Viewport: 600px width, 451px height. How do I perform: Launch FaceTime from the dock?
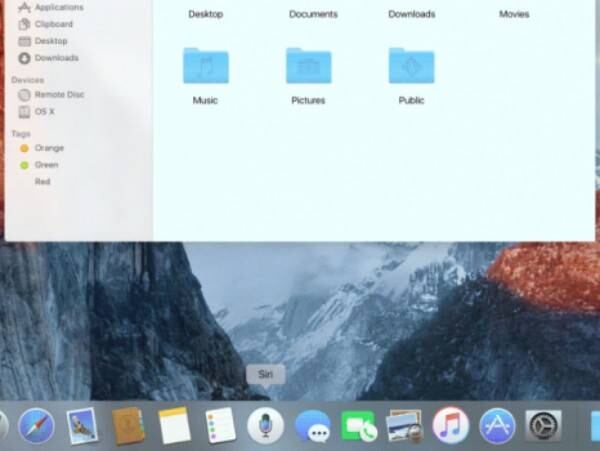point(358,426)
